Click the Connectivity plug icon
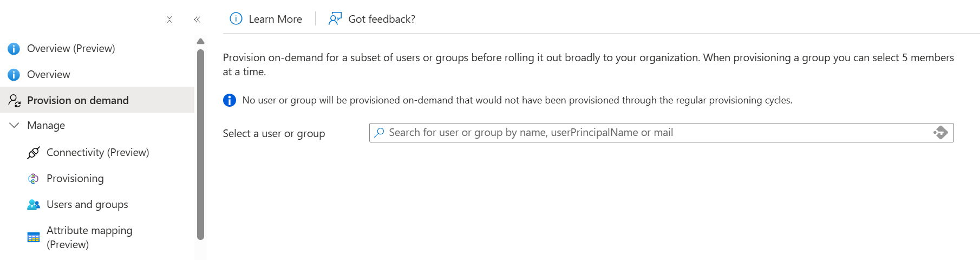The height and width of the screenshot is (260, 980). pyautogui.click(x=34, y=153)
